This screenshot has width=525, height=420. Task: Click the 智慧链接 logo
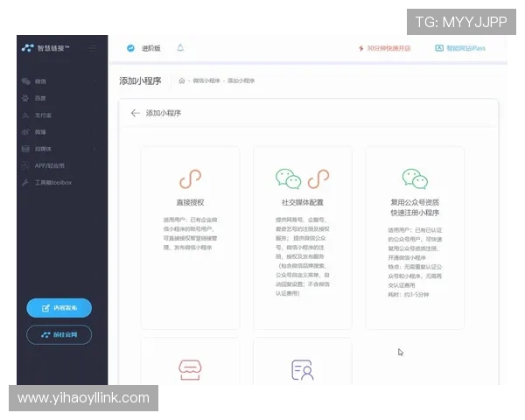point(51,48)
